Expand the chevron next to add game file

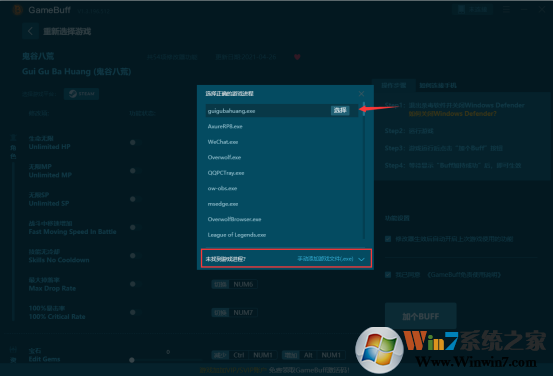point(361,259)
